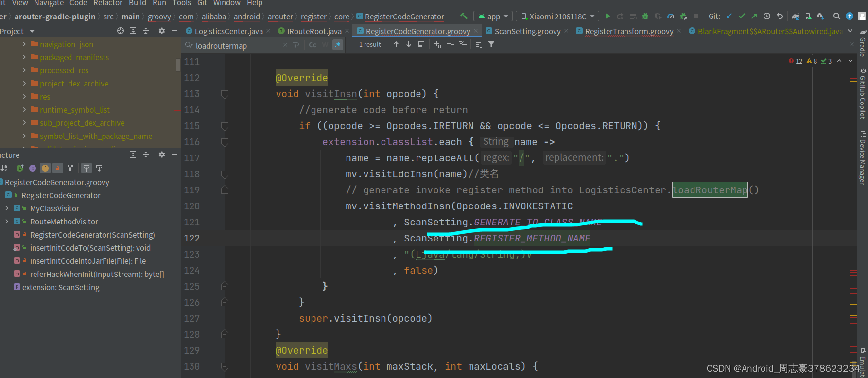The width and height of the screenshot is (868, 378).
Task: Expand MyClassVisitor in Structure tree
Action: [x=7, y=208]
